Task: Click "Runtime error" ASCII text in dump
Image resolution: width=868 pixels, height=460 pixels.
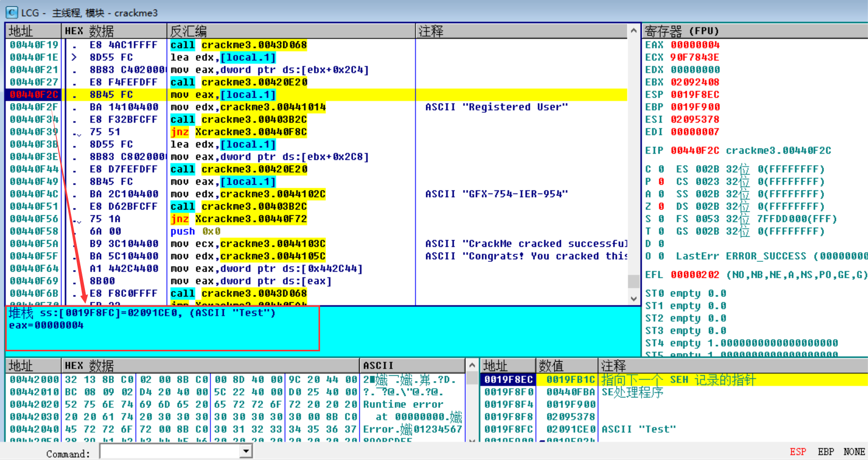Action: click(x=403, y=404)
